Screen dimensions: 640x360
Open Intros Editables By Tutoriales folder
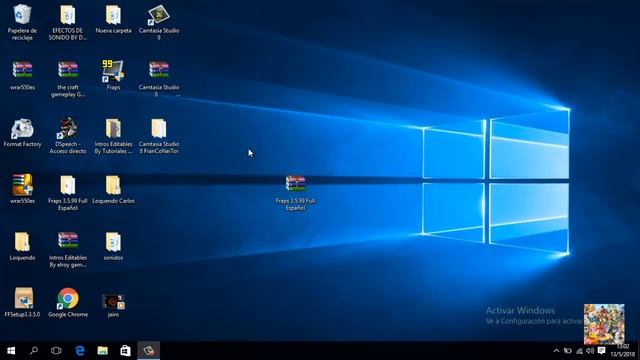click(x=113, y=136)
